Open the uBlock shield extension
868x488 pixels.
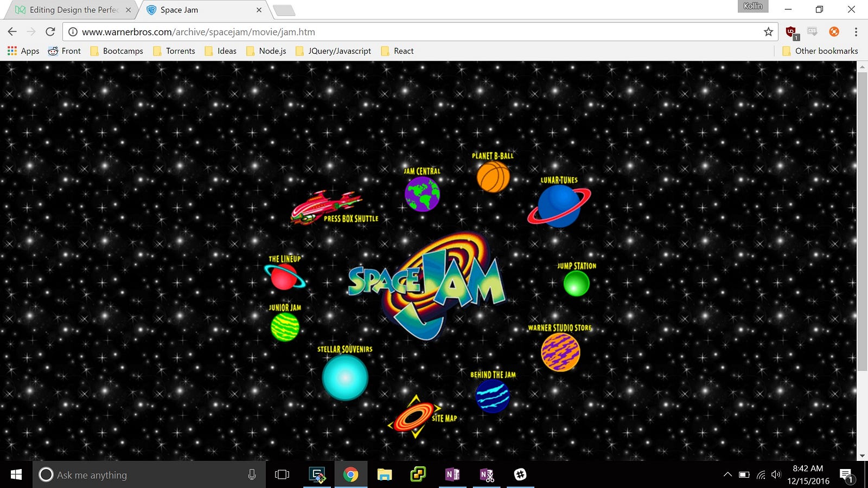coord(792,33)
